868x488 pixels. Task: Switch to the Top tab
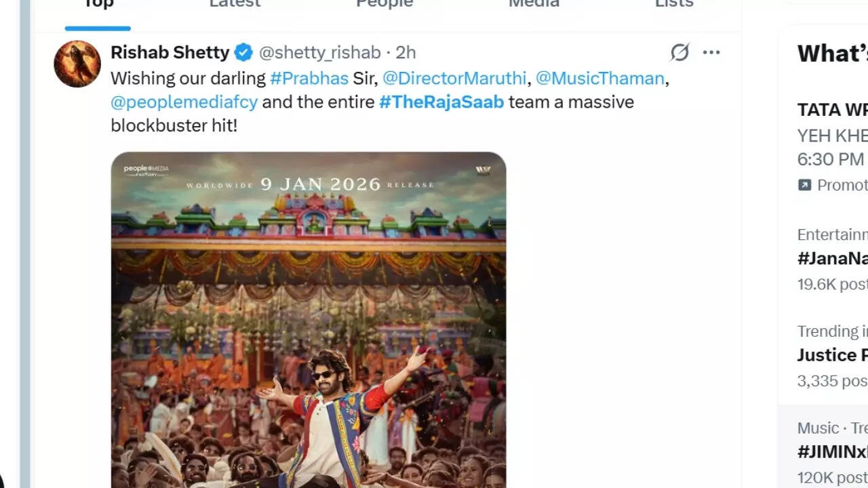[98, 4]
